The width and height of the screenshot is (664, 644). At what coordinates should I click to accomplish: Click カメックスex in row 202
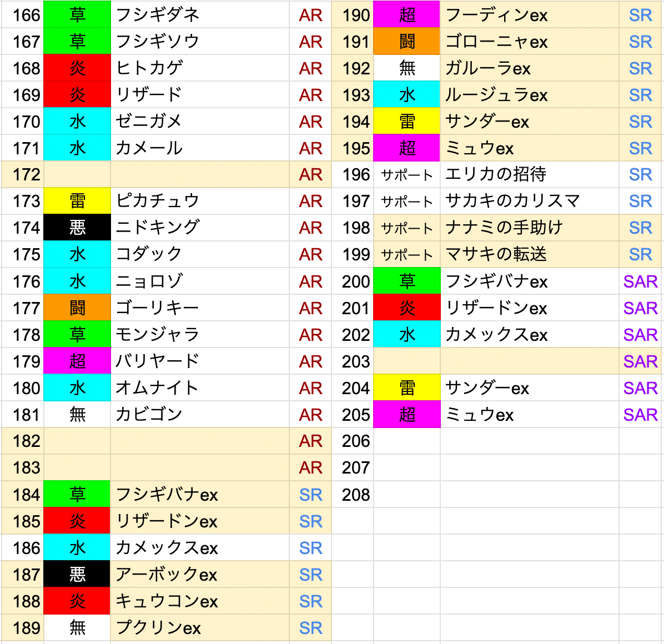coord(529,335)
